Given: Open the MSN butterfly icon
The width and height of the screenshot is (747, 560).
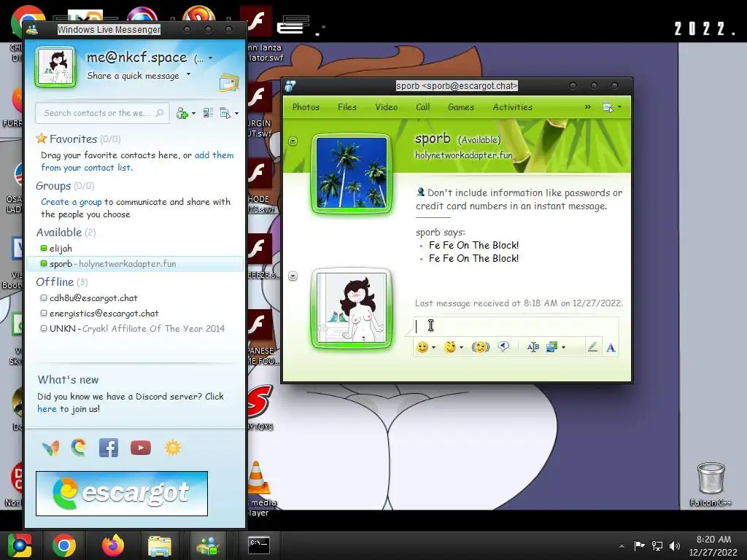Looking at the screenshot, I should point(50,448).
